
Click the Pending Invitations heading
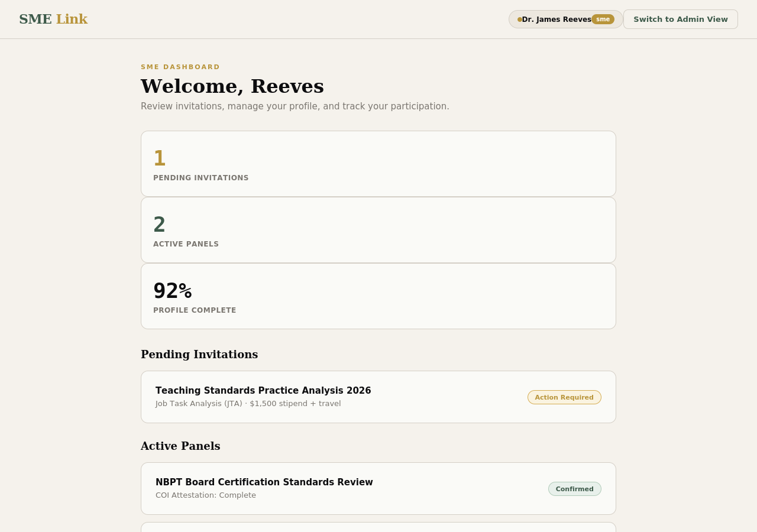(x=199, y=355)
